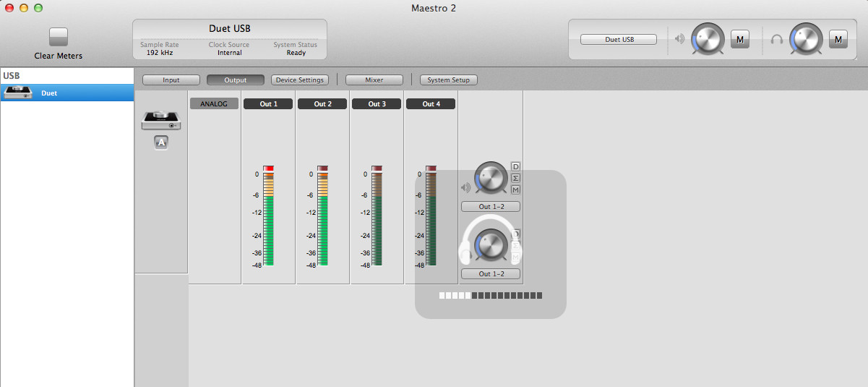Select the Duet device in the USB sidebar

67,93
